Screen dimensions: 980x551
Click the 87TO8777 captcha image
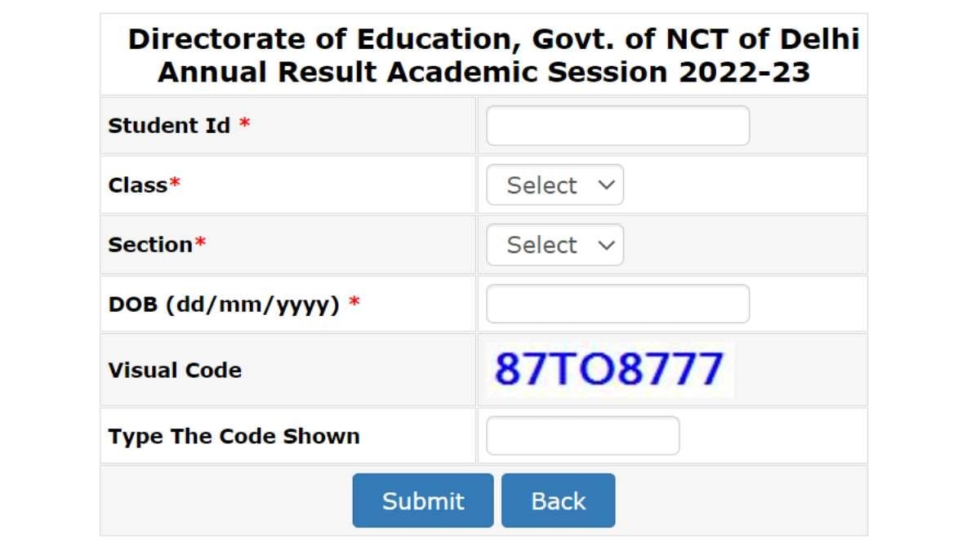(609, 370)
